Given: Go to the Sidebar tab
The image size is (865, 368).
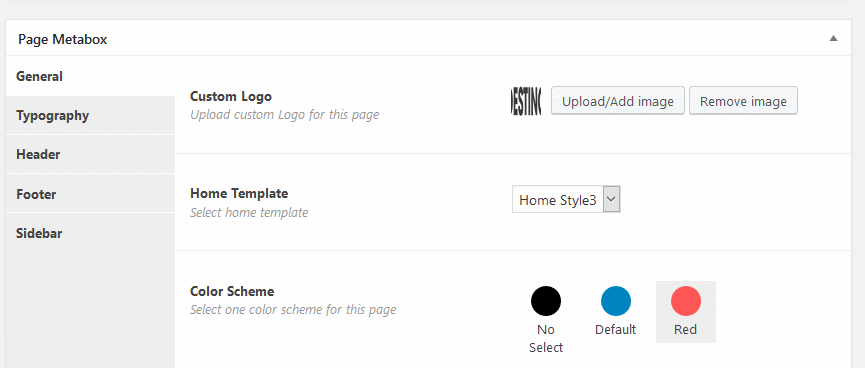Looking at the screenshot, I should coord(90,233).
